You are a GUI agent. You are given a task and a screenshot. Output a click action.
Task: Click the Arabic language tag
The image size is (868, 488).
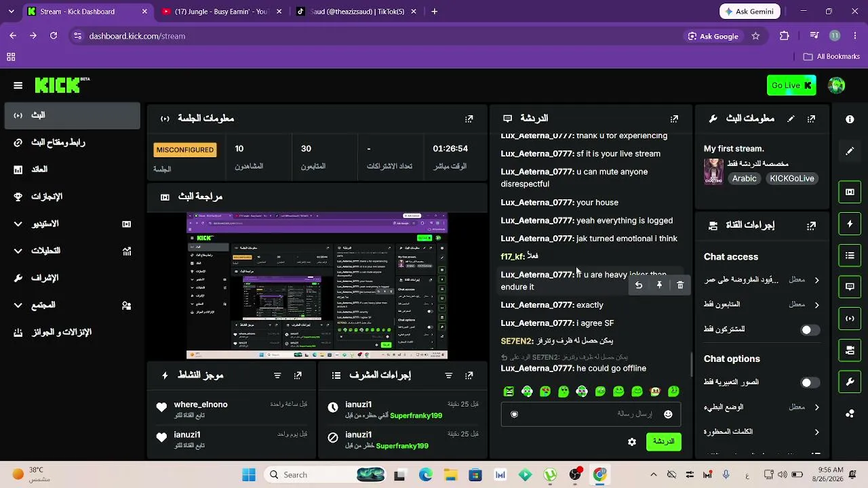click(x=744, y=179)
